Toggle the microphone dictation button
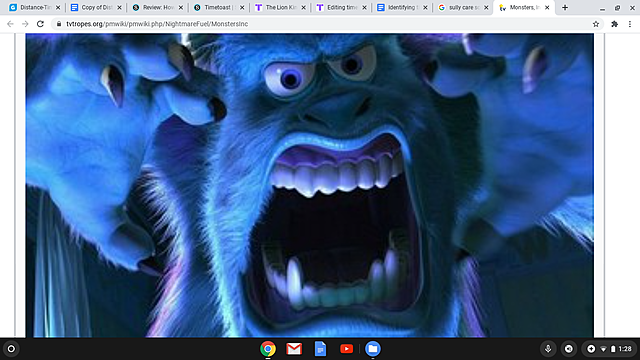The width and height of the screenshot is (640, 360). pos(548,349)
